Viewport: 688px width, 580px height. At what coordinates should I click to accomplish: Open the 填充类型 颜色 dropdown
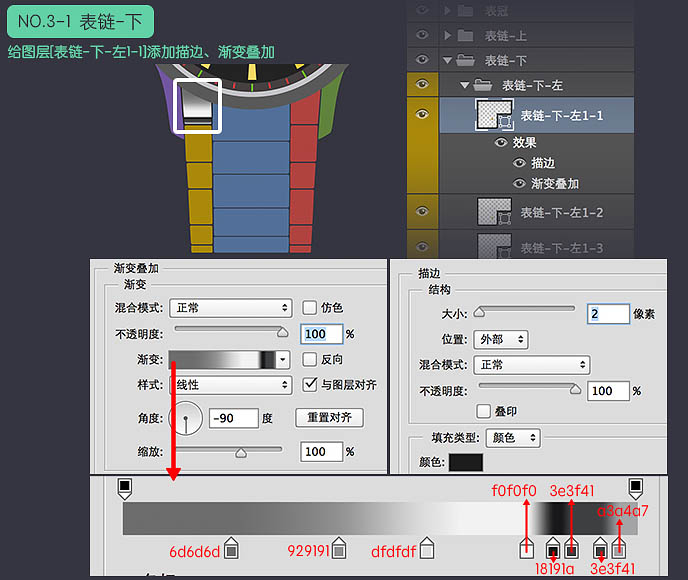[513, 438]
